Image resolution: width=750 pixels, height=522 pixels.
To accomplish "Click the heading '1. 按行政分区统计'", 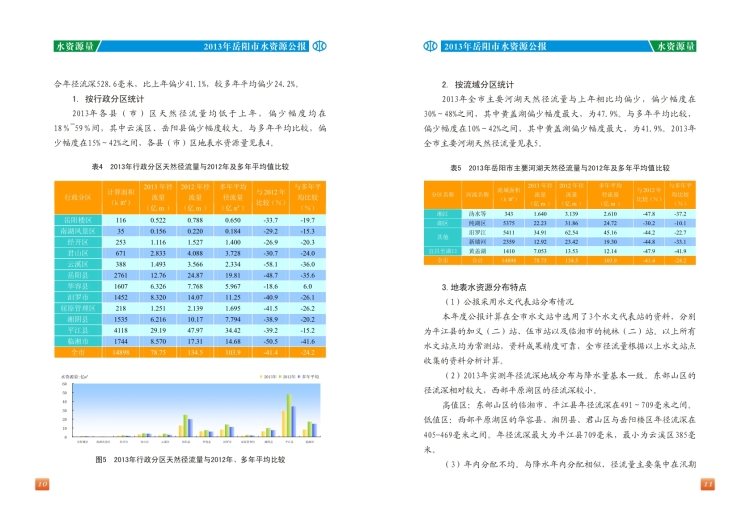I will tap(108, 99).
